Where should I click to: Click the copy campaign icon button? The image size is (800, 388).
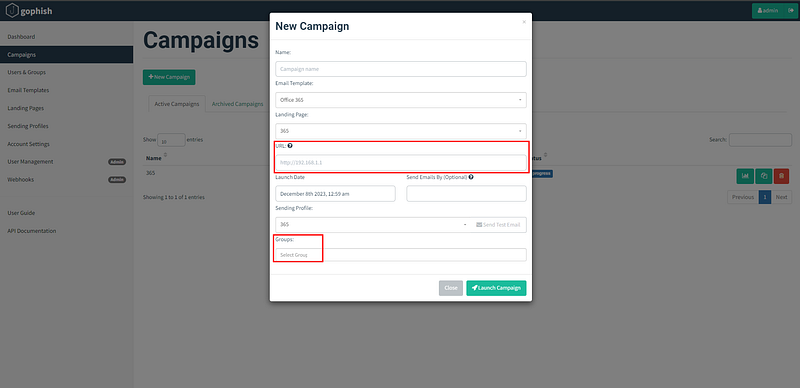coord(764,176)
